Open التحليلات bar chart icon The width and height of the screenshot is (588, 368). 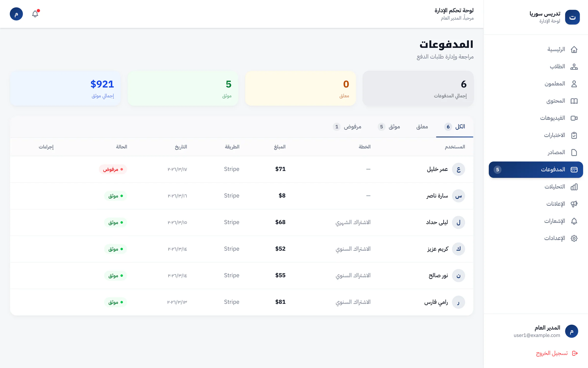tap(574, 187)
